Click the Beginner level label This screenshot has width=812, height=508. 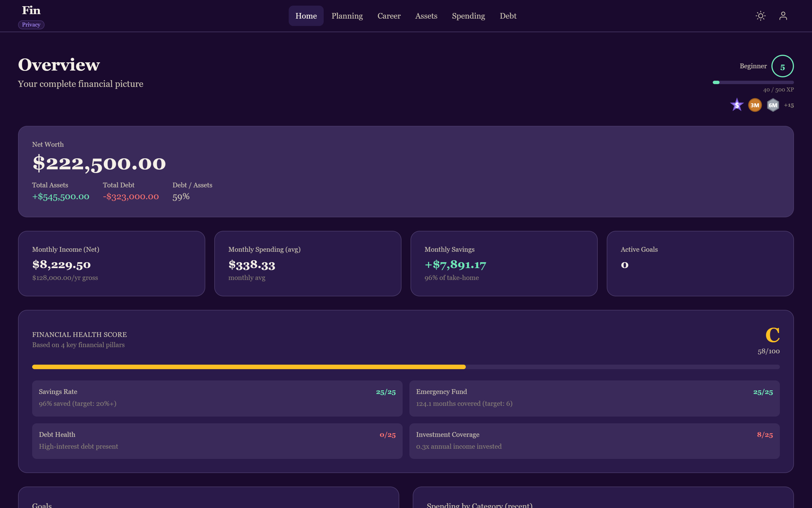[x=753, y=66]
